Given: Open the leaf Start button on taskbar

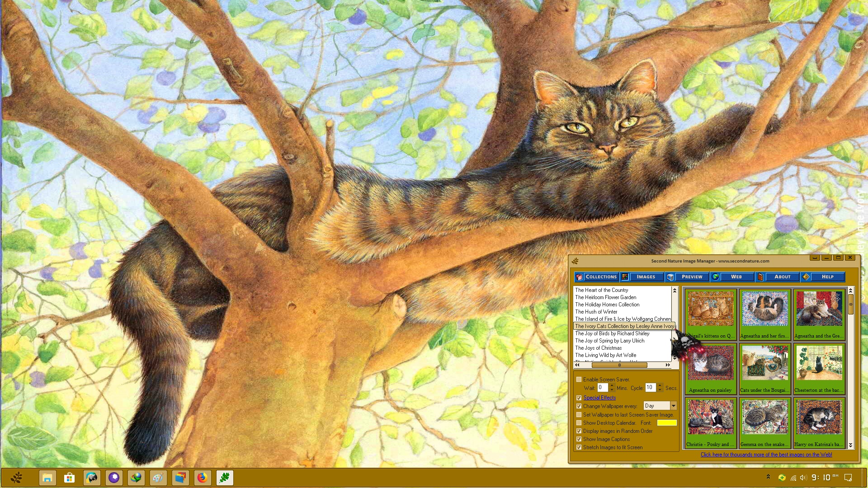Looking at the screenshot, I should point(17,478).
